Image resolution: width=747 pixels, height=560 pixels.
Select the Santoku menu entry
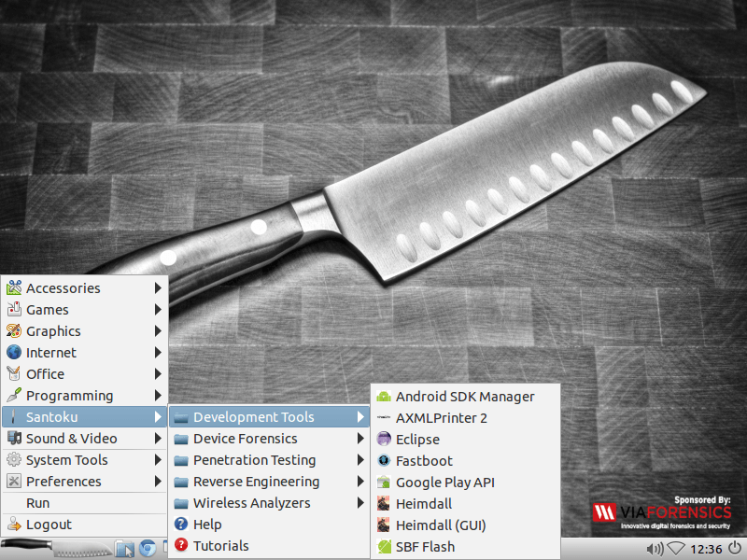click(x=84, y=416)
